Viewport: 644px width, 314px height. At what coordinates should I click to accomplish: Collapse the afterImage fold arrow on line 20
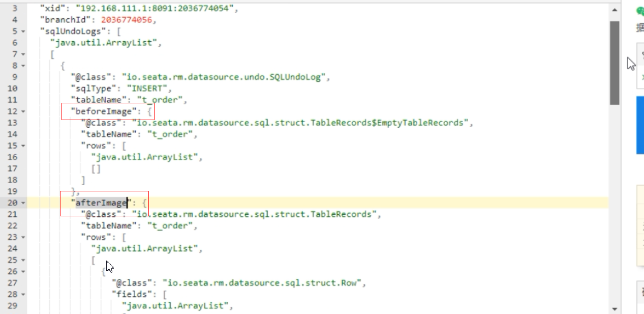[x=23, y=203]
